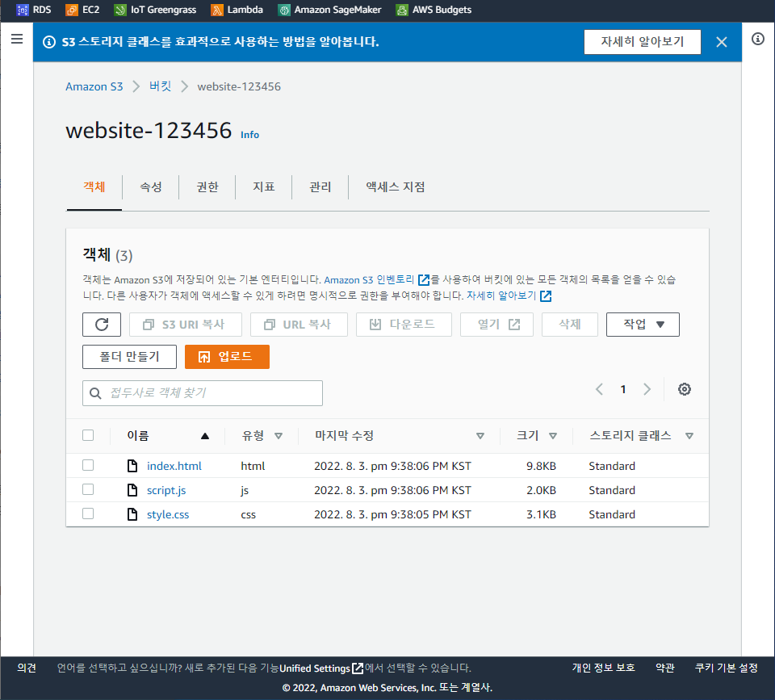Sort by 유형 column arrow
Image resolution: width=775 pixels, height=700 pixels.
pyautogui.click(x=279, y=436)
